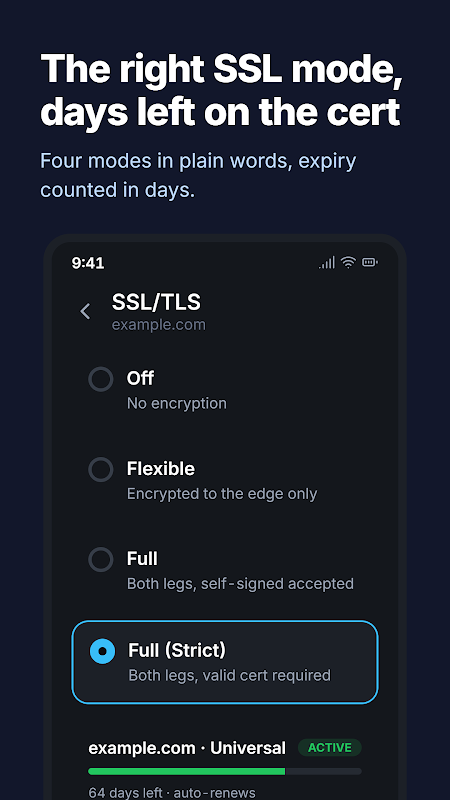Choose the Off mode label
450x800 pixels.
pos(140,379)
